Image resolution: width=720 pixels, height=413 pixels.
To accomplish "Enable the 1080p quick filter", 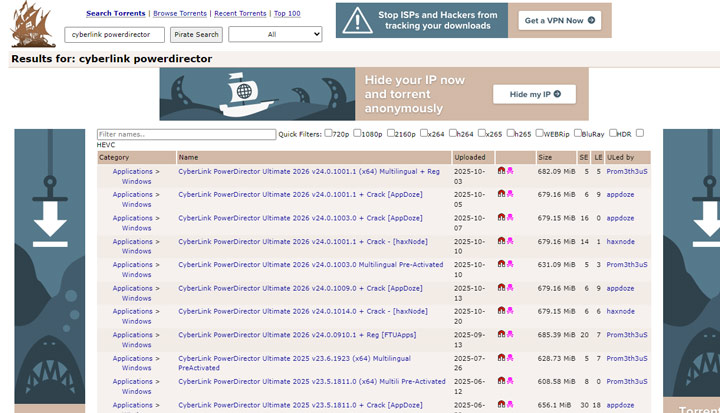I will coord(357,133).
